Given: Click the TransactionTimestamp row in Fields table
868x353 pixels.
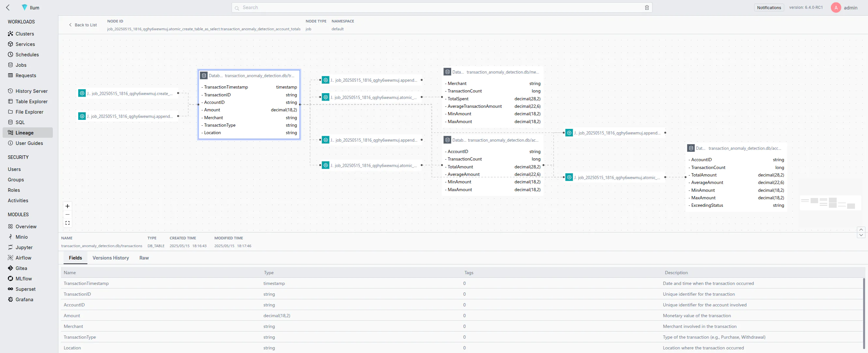Looking at the screenshot, I should [462, 283].
